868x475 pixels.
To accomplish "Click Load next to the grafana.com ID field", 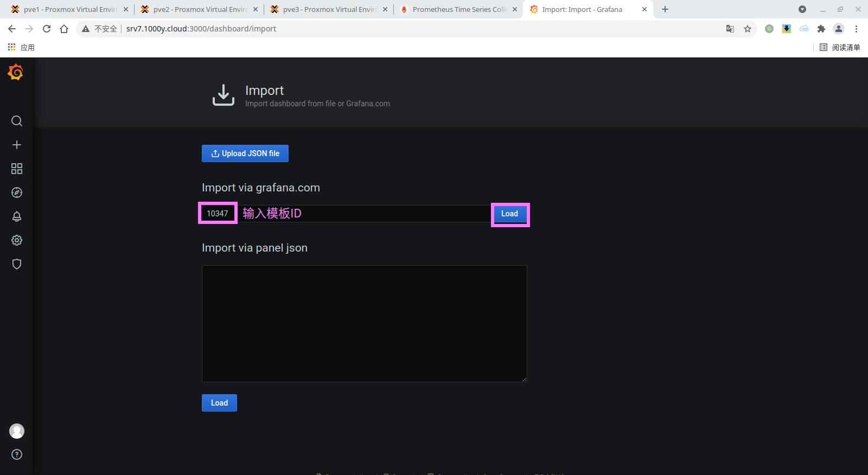I will click(x=509, y=214).
